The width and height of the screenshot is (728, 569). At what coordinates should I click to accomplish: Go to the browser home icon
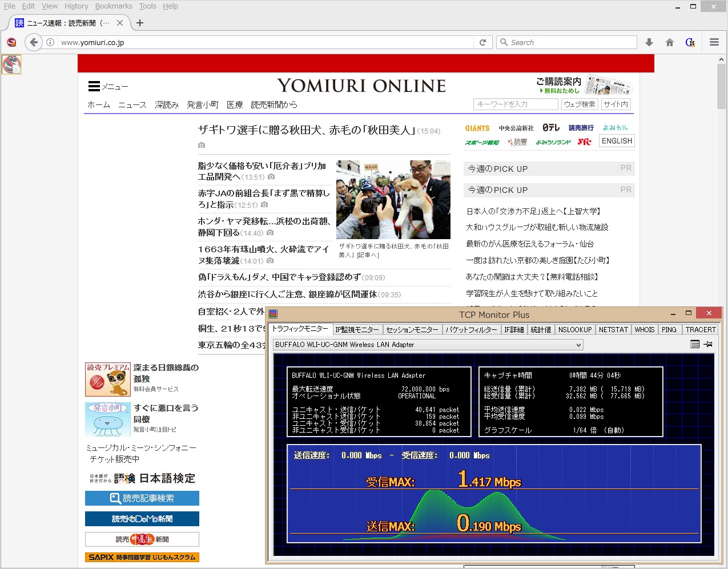coord(670,42)
